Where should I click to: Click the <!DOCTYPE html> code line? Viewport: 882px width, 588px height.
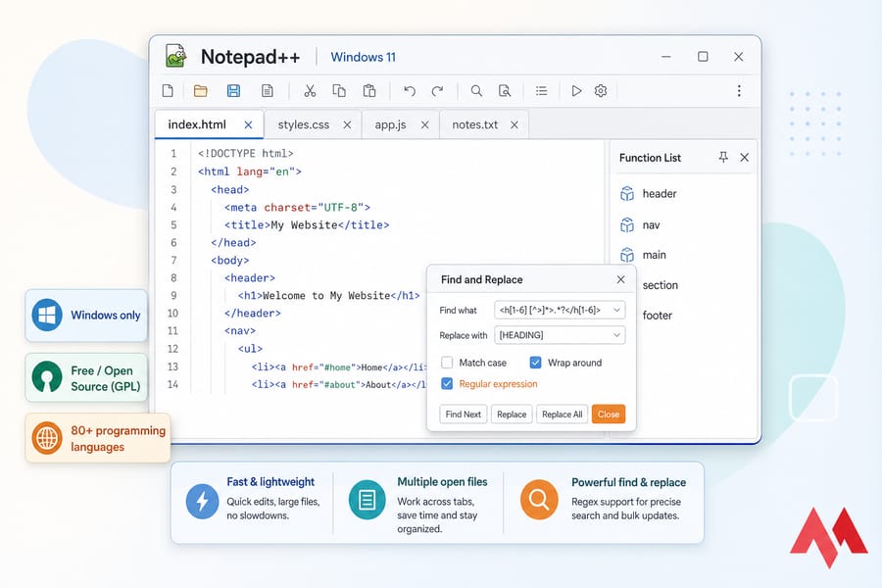pos(245,153)
